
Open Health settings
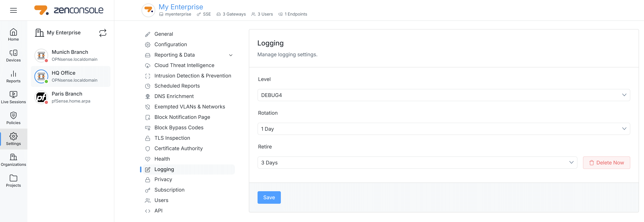click(x=162, y=159)
